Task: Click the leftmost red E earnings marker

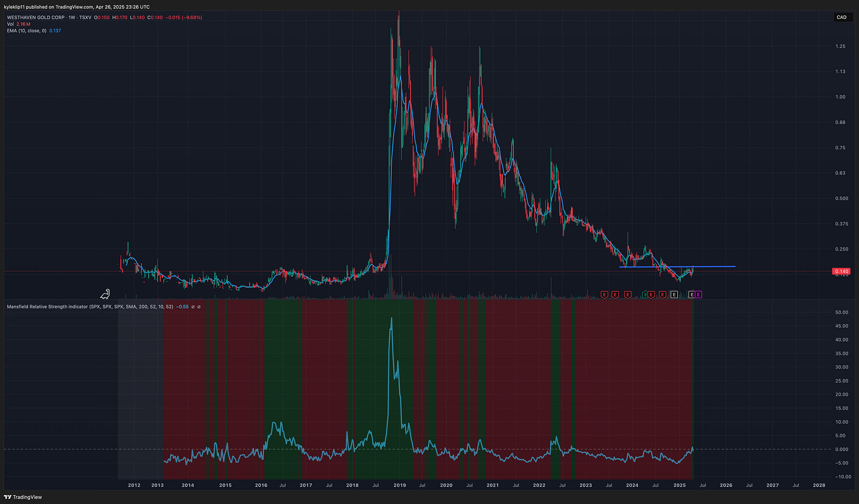Action: (604, 294)
